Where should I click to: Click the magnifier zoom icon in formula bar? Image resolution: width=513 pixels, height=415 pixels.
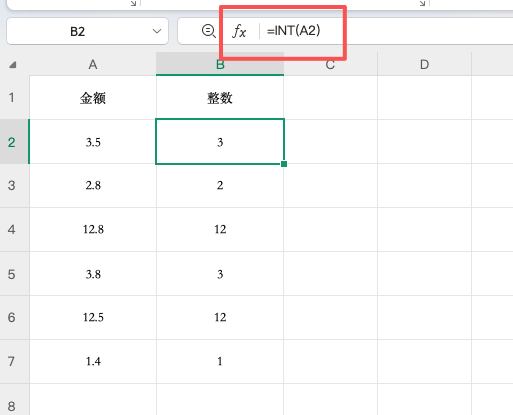pos(209,31)
